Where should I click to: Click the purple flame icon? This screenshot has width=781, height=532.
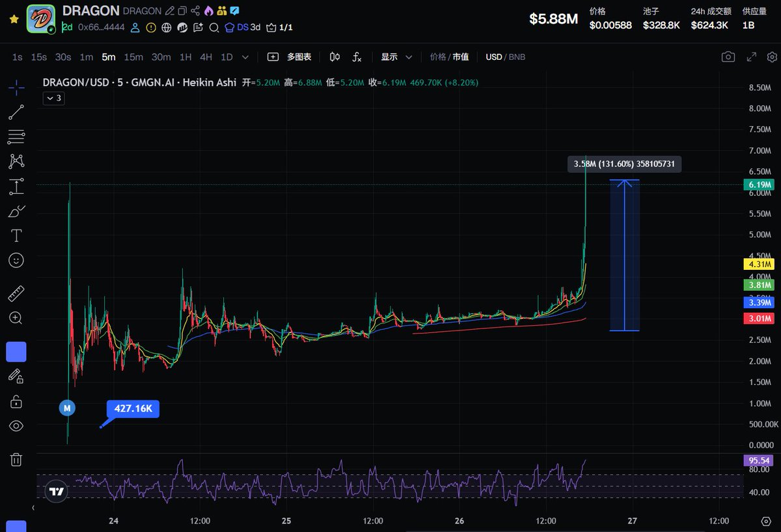208,11
